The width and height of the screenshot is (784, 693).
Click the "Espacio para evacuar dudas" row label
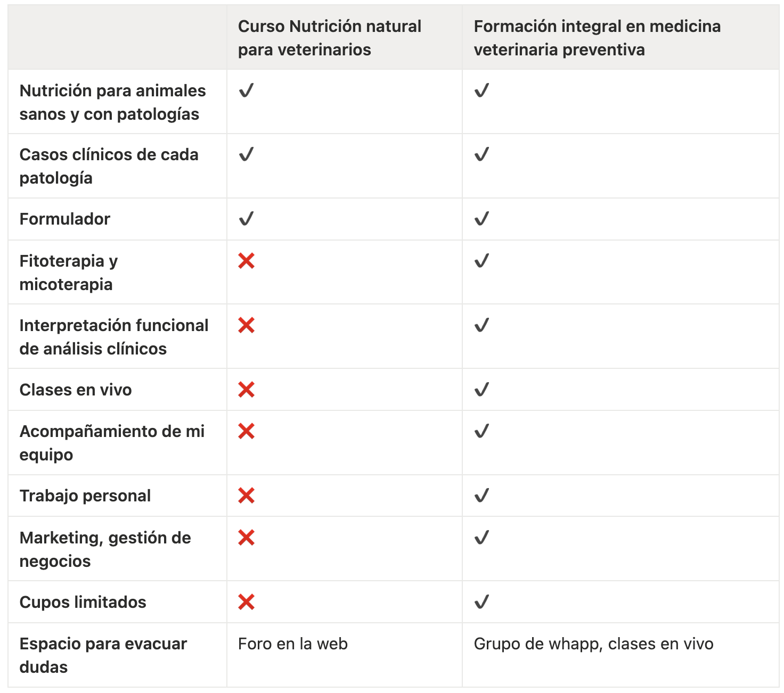103,655
